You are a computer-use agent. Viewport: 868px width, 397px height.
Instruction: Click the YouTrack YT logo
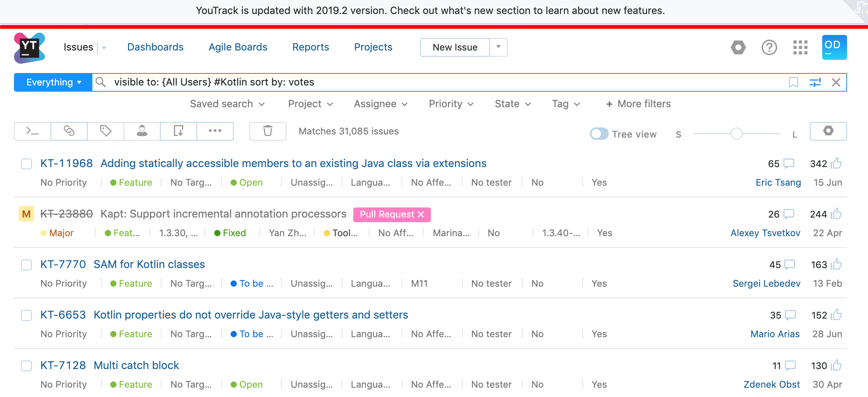30,48
